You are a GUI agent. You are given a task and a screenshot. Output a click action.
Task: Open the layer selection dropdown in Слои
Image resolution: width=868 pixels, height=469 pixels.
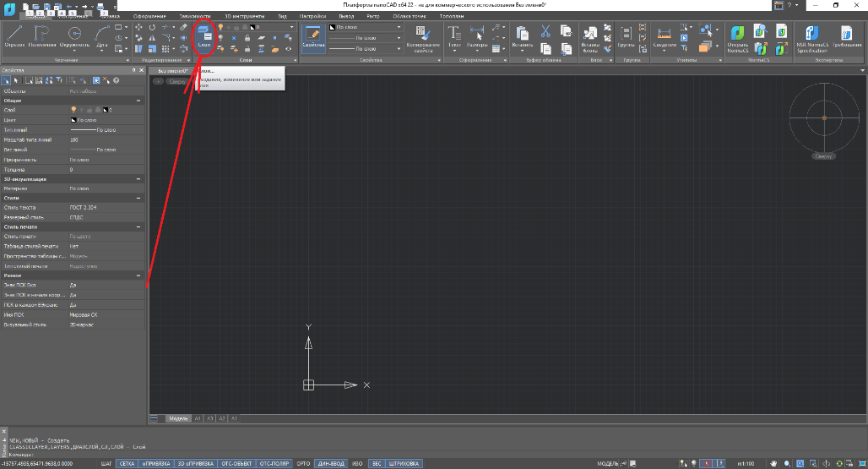tap(292, 27)
